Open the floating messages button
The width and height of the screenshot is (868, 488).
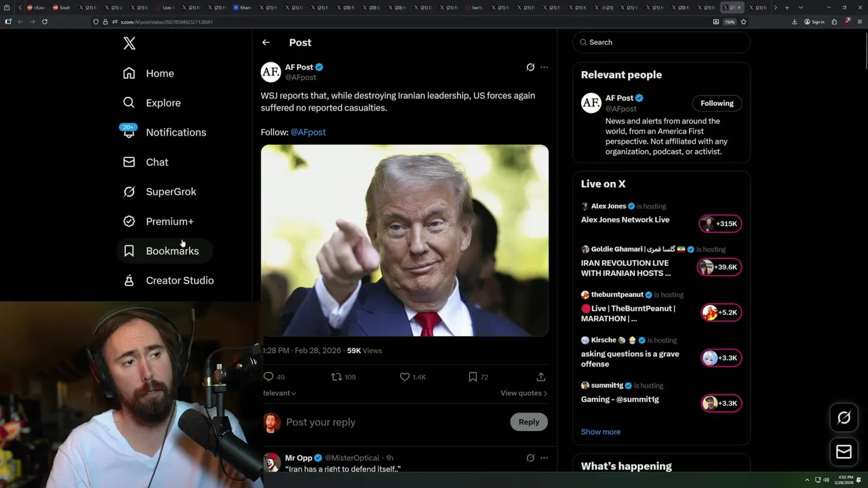click(x=844, y=452)
